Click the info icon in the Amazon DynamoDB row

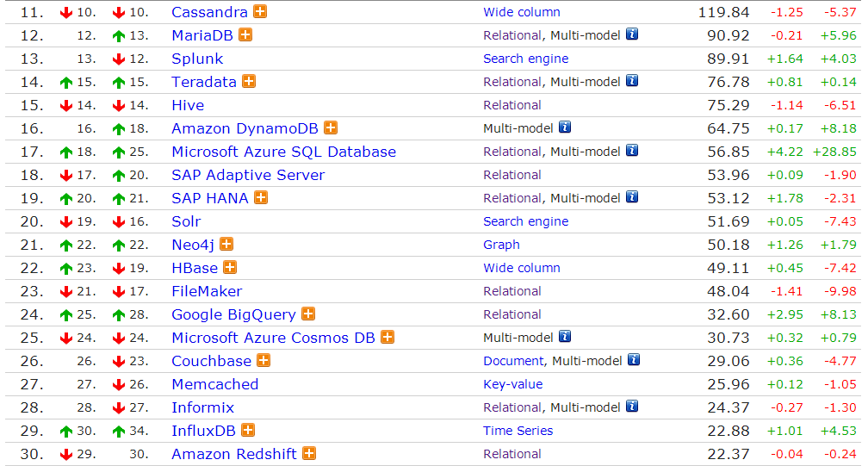pos(565,127)
